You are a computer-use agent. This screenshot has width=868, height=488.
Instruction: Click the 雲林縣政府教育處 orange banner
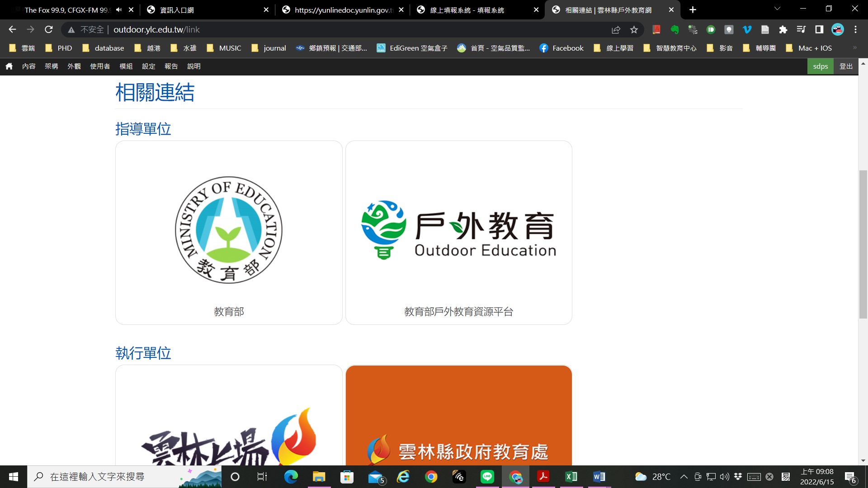458,415
